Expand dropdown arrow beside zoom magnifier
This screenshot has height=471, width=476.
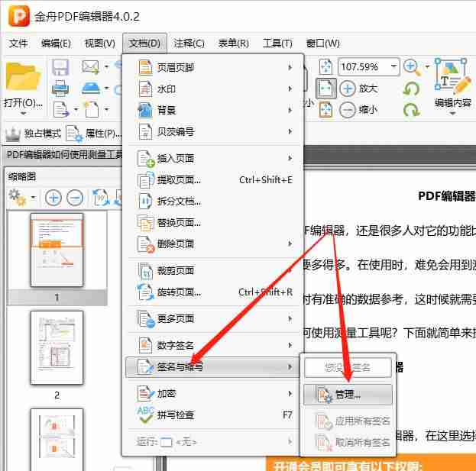pos(427,66)
